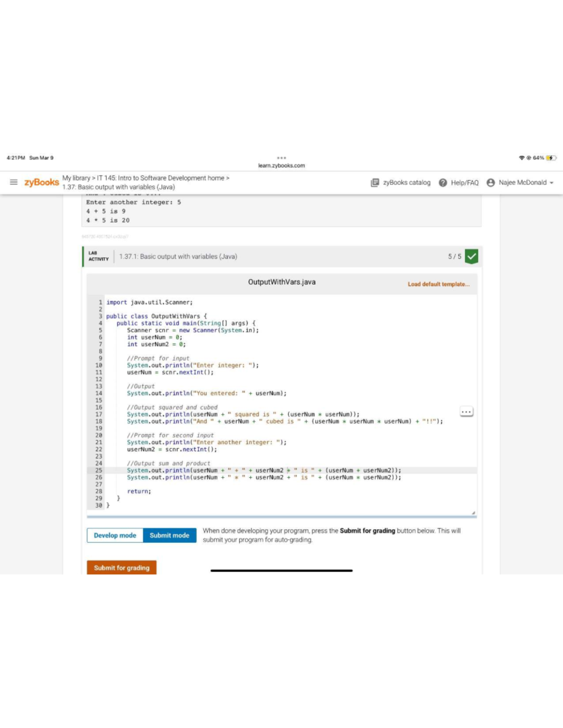Click the learn.zybooks.com address bar

[x=281, y=165]
